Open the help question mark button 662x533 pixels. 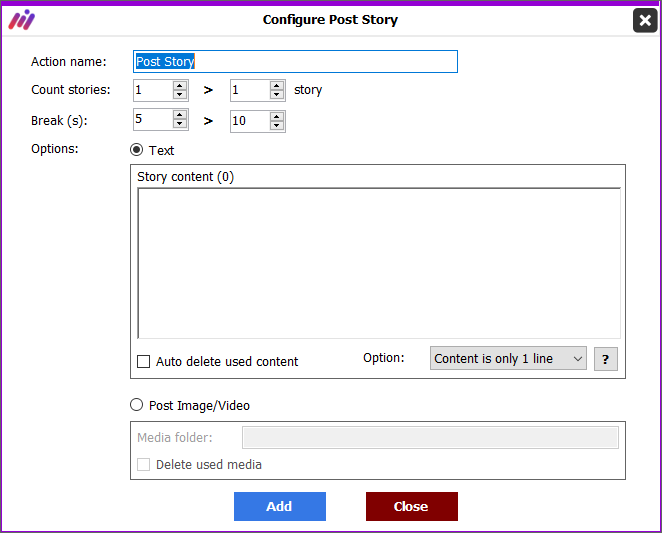pyautogui.click(x=605, y=359)
